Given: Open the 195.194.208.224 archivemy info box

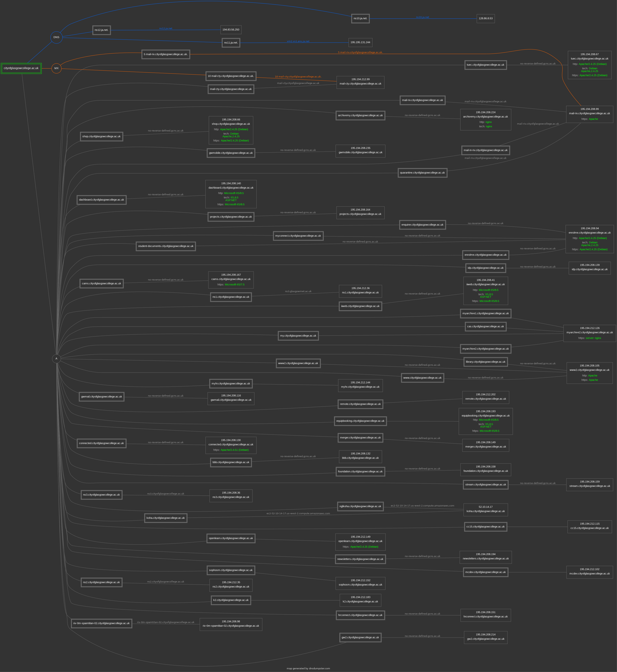Looking at the screenshot, I should point(486,119).
